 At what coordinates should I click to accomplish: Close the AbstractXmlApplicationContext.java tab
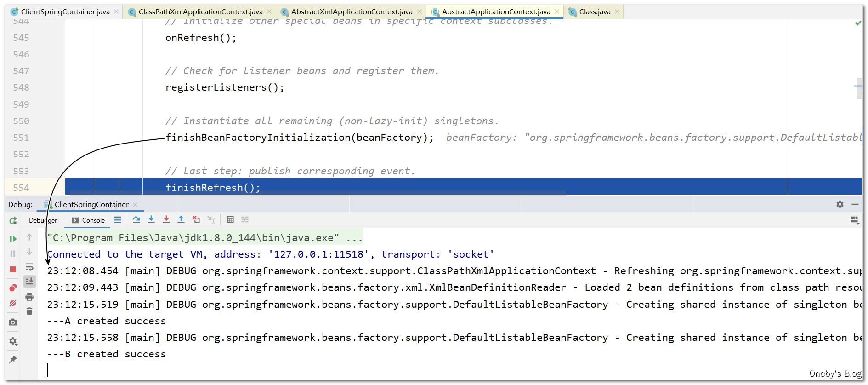pos(420,12)
